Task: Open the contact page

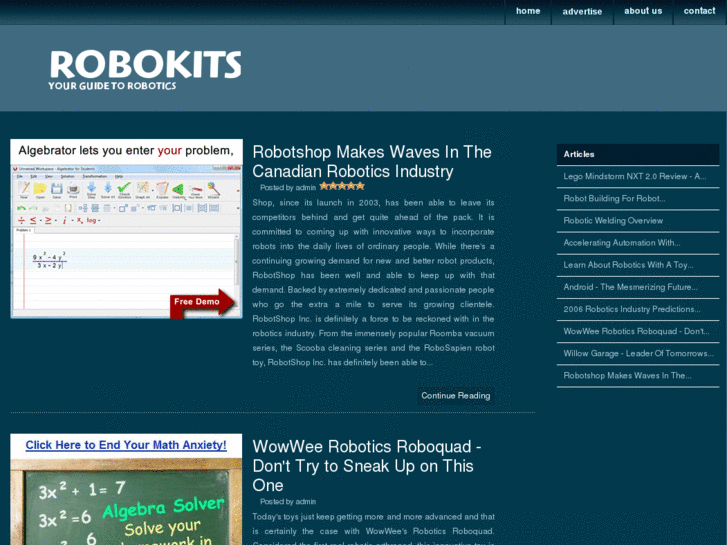Action: (x=699, y=11)
